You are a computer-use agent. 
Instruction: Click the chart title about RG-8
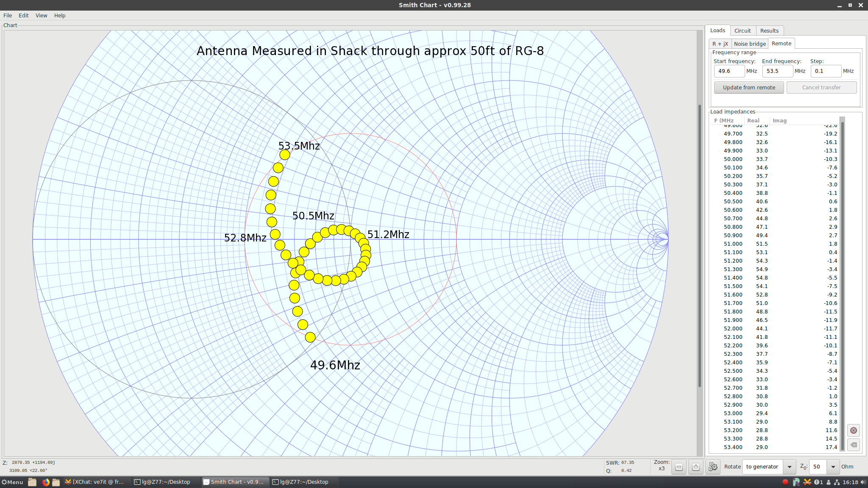pos(370,51)
